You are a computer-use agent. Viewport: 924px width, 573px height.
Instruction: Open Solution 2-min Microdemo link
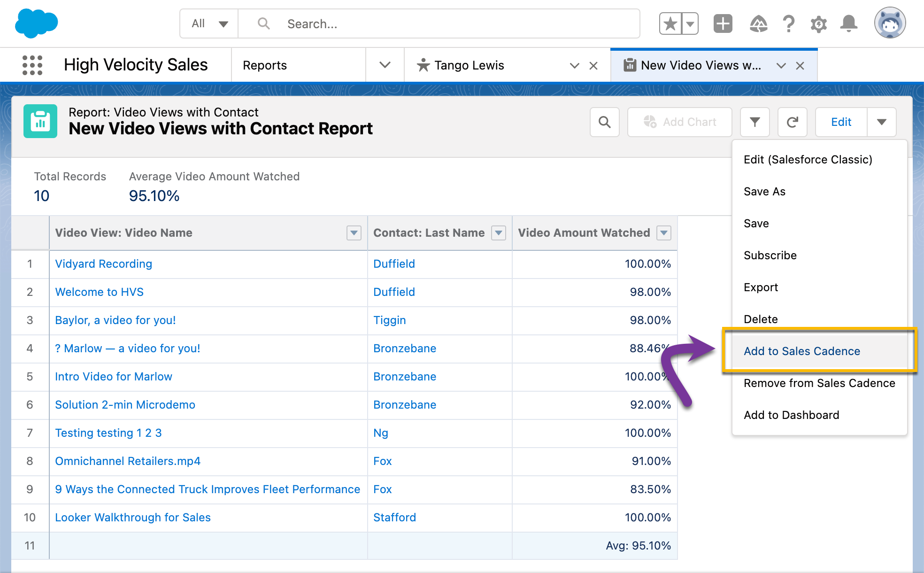[x=125, y=405]
